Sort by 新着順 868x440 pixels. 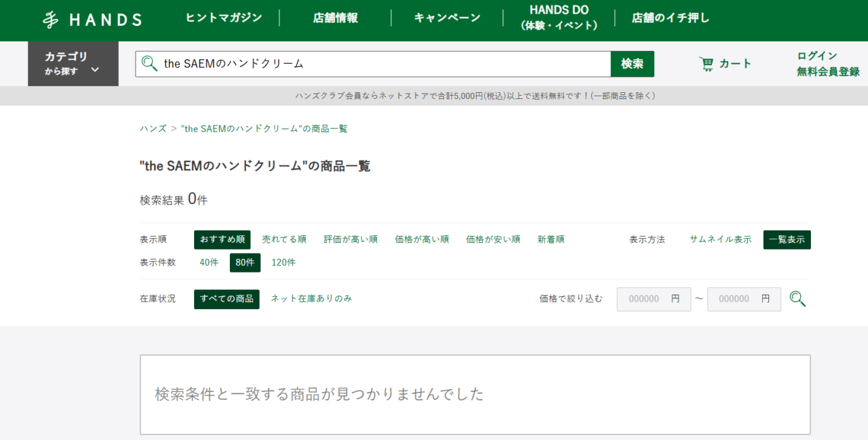click(x=551, y=240)
